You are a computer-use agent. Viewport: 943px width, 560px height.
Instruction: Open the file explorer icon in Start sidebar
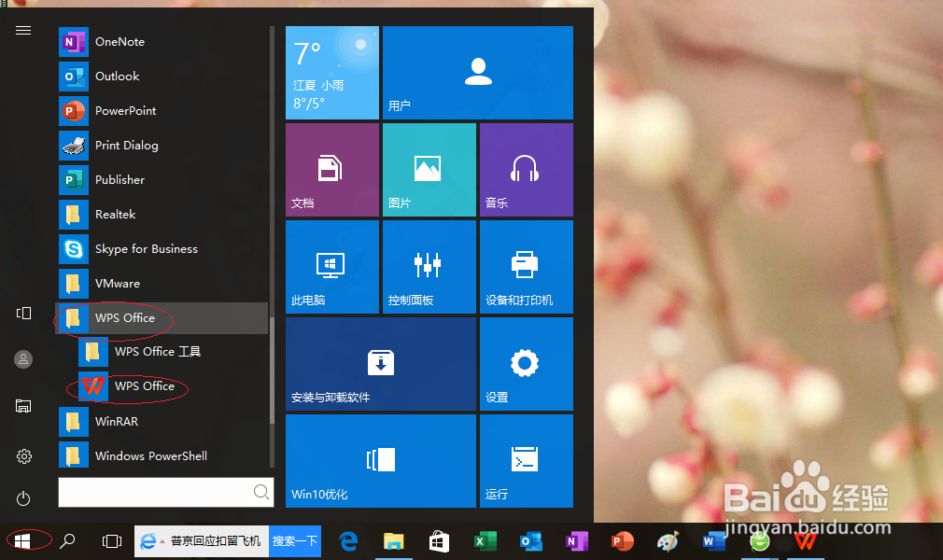coord(23,406)
